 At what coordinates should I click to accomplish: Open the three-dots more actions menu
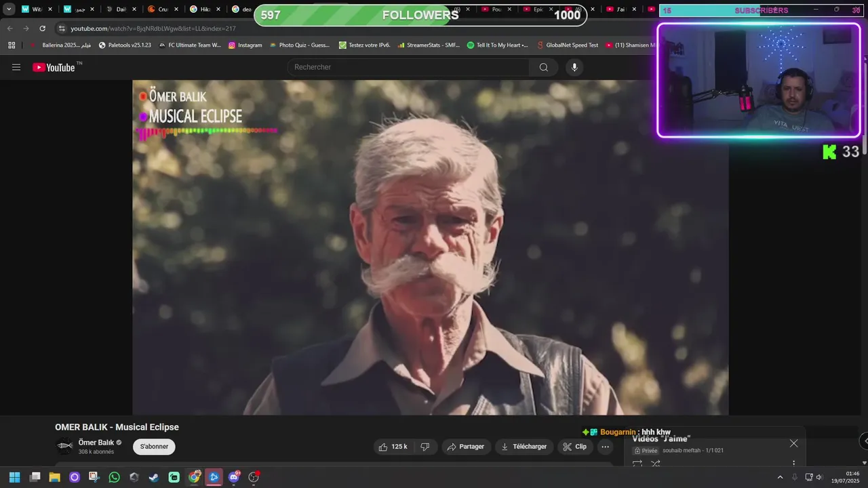[x=605, y=447]
